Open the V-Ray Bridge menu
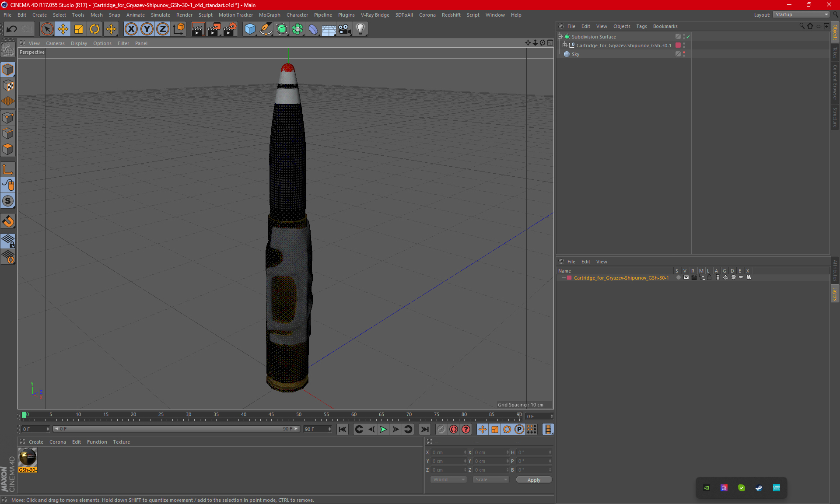This screenshot has width=840, height=504. pyautogui.click(x=375, y=15)
